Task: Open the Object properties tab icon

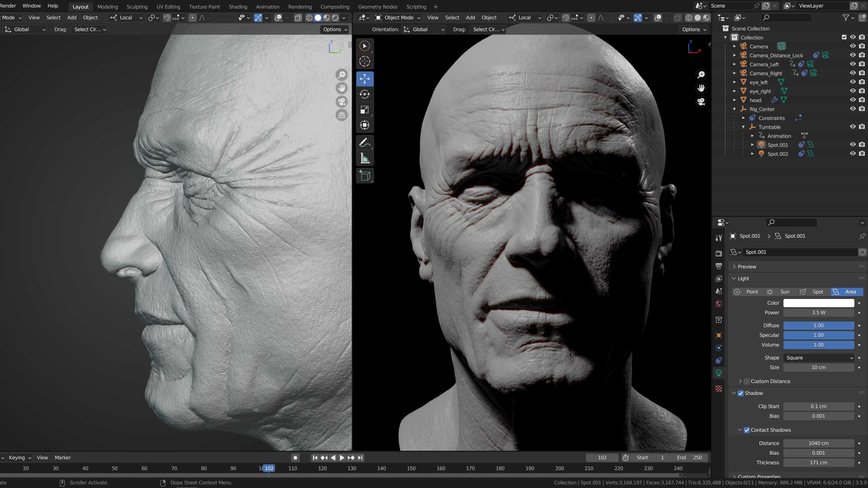Action: tap(719, 335)
